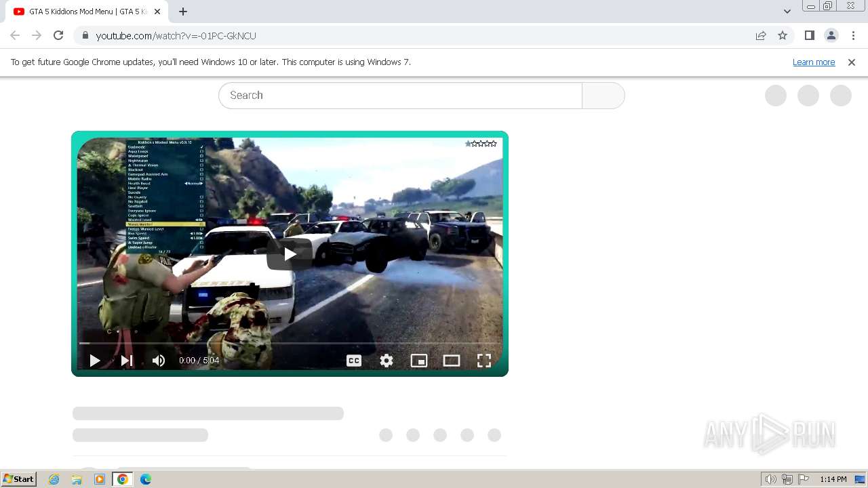This screenshot has width=868, height=488.
Task: Open Windows Start menu
Action: click(x=18, y=479)
